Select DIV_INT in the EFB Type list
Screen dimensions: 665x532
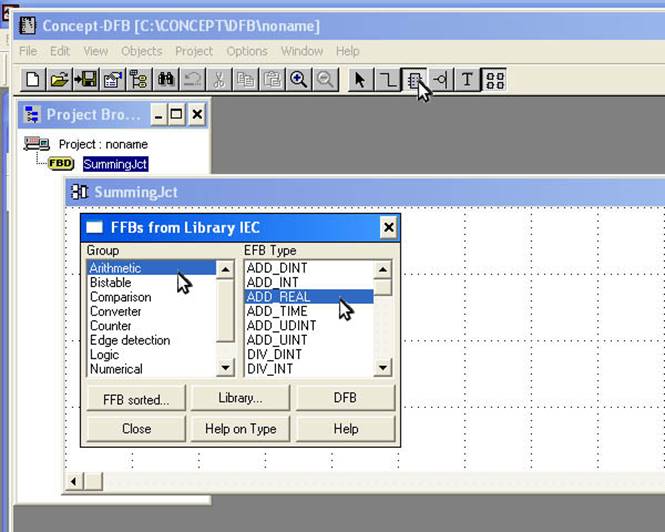(309, 369)
